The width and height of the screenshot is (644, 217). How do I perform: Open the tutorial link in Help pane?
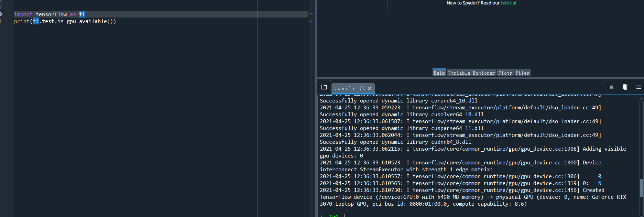pyautogui.click(x=508, y=3)
